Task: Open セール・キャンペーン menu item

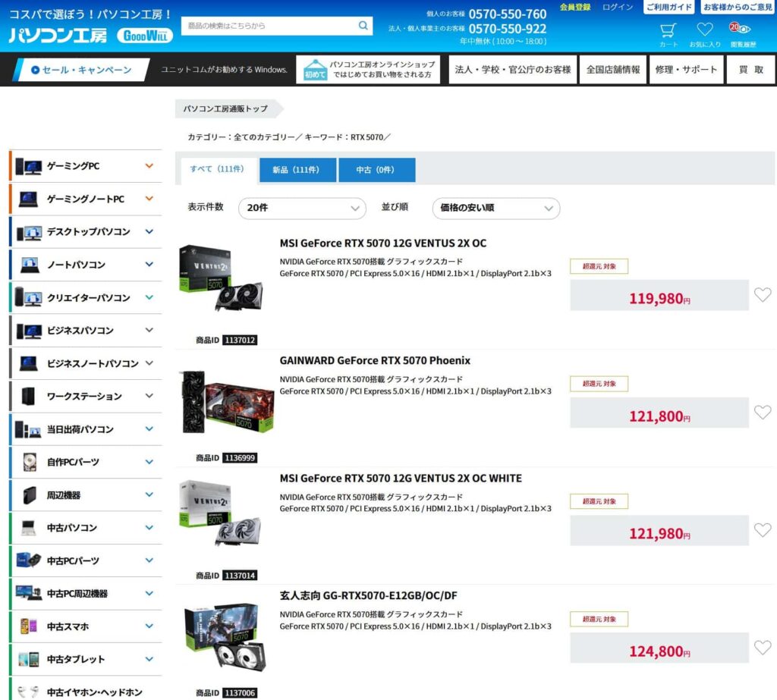Action: [x=81, y=70]
